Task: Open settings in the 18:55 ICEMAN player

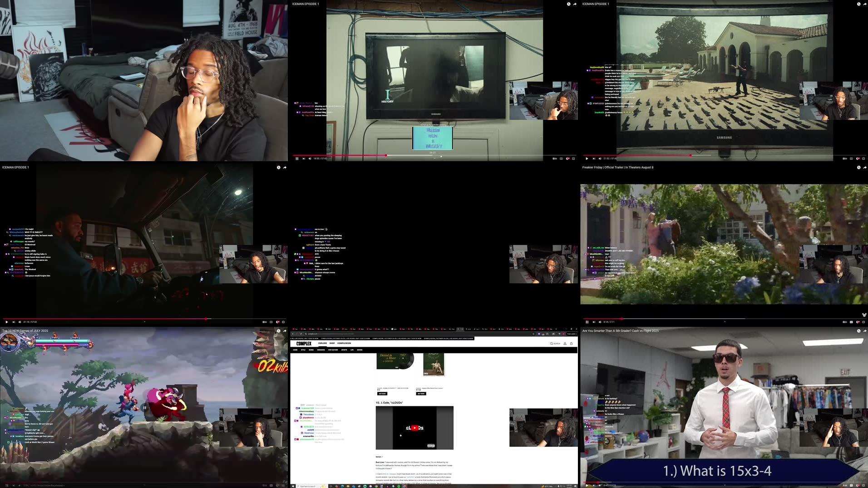Action: (567, 158)
